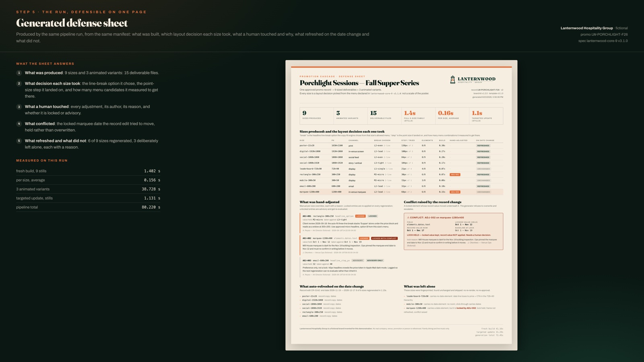Click numbered circle 3 beside 'What a human touched'
This screenshot has height=362, width=644.
pos(19,107)
